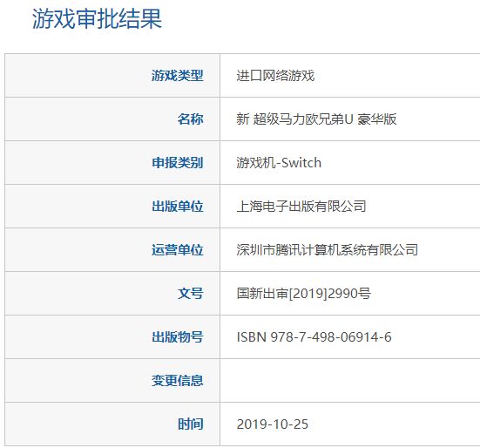Select the 运营单位 label
Screen dimensions: 480x448
(177, 249)
